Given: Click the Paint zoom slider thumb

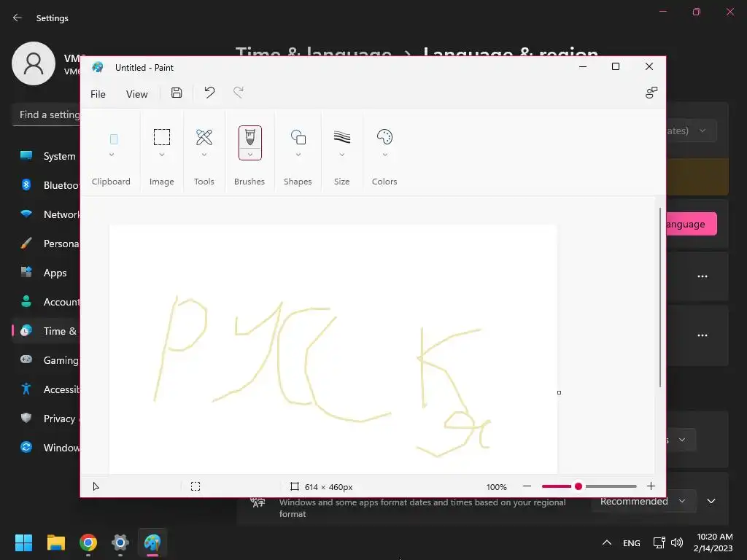Looking at the screenshot, I should click(578, 486).
